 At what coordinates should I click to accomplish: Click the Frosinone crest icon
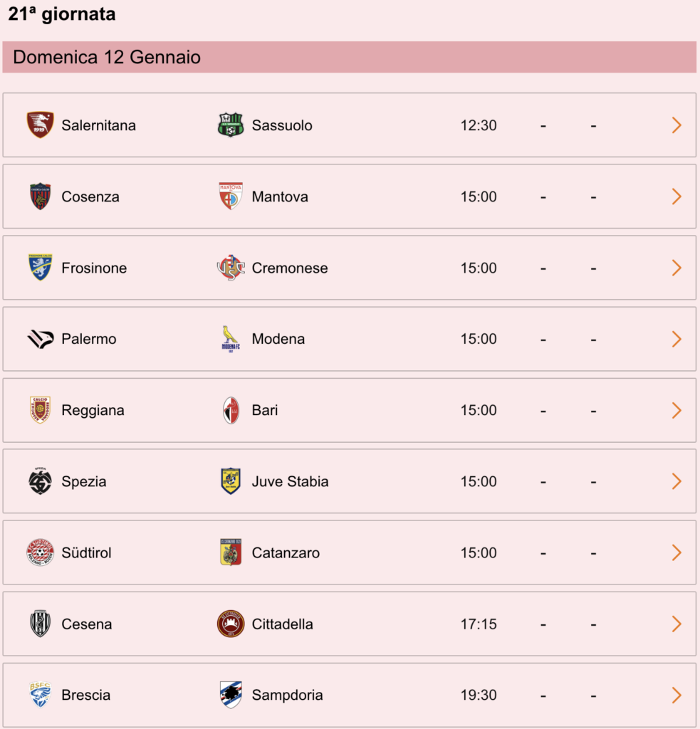[x=40, y=268]
